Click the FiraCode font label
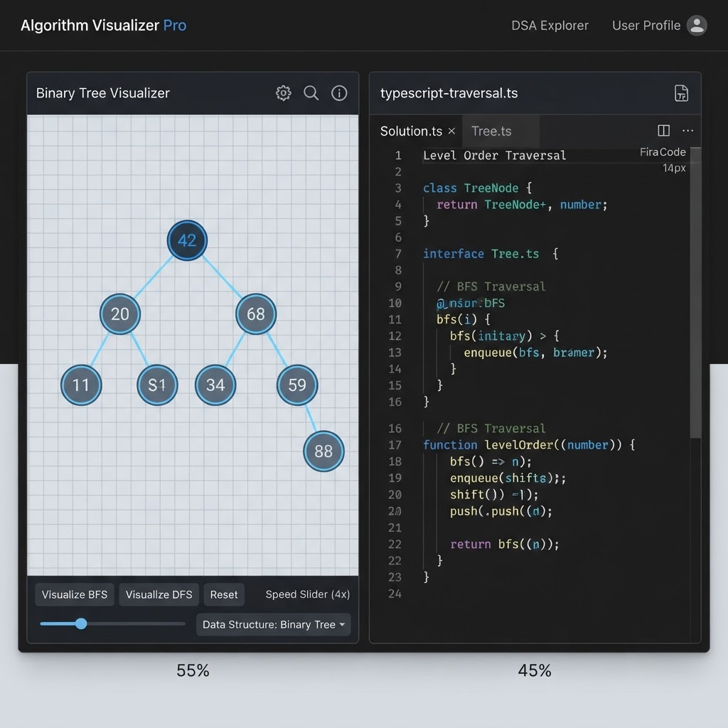The width and height of the screenshot is (728, 728). [663, 152]
